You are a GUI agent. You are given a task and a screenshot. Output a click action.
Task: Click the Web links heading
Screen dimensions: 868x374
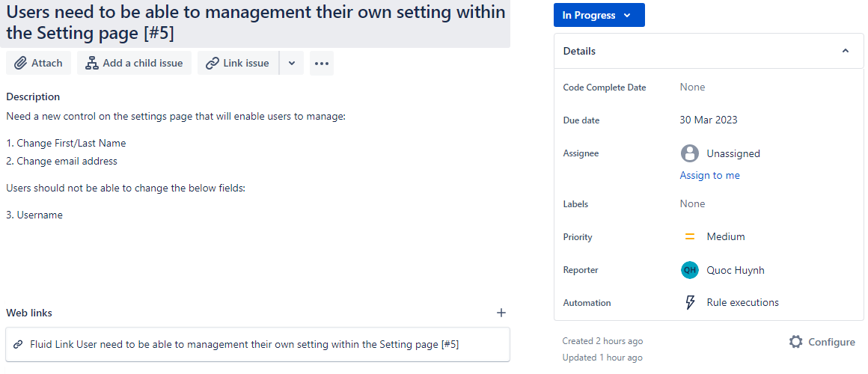(x=29, y=313)
